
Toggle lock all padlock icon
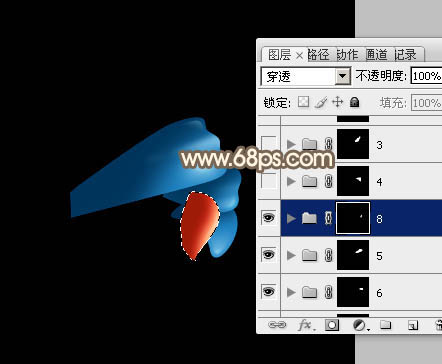tap(355, 102)
